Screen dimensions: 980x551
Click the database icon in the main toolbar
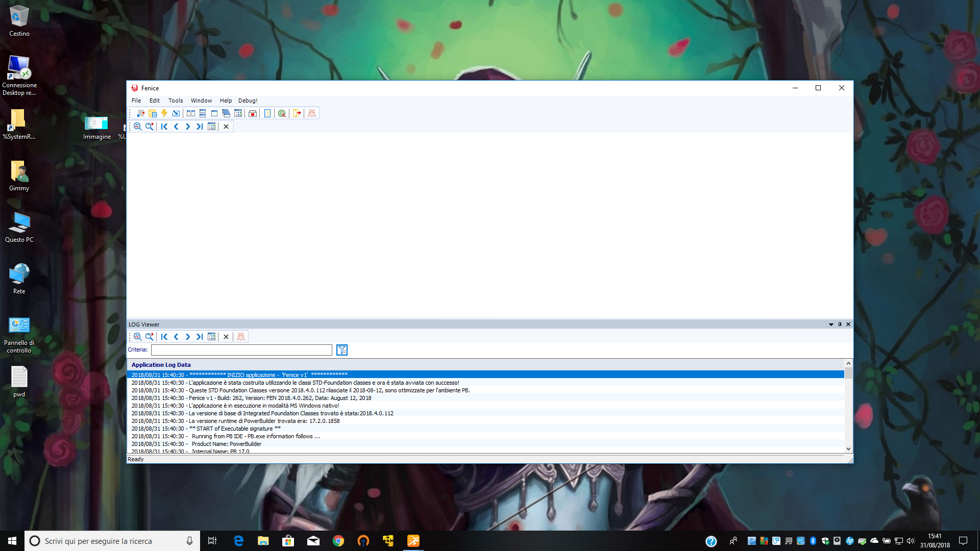(153, 113)
